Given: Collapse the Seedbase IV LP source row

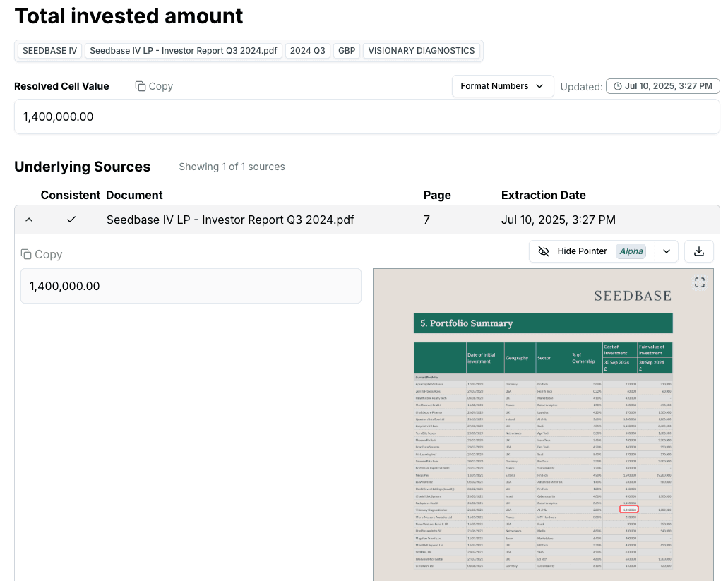Looking at the screenshot, I should coord(29,220).
